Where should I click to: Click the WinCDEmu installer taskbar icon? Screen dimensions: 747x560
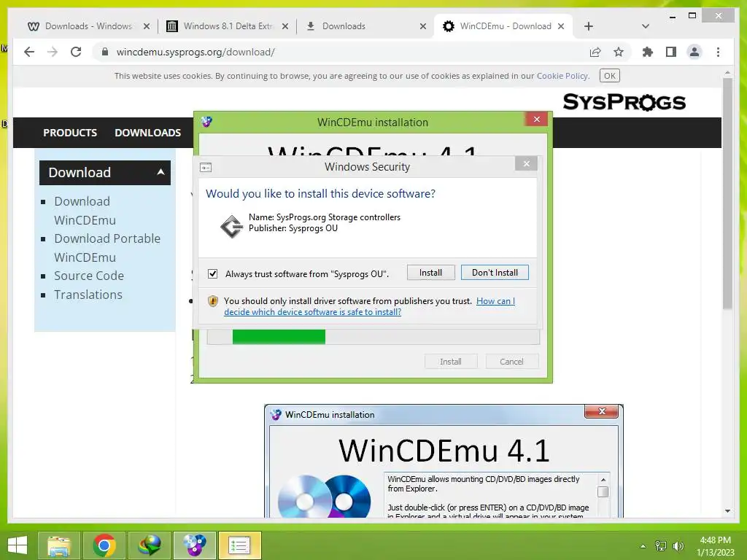pos(194,545)
